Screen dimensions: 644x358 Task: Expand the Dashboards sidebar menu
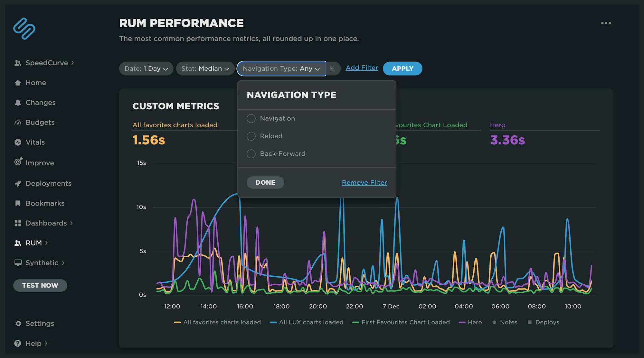[x=46, y=223]
